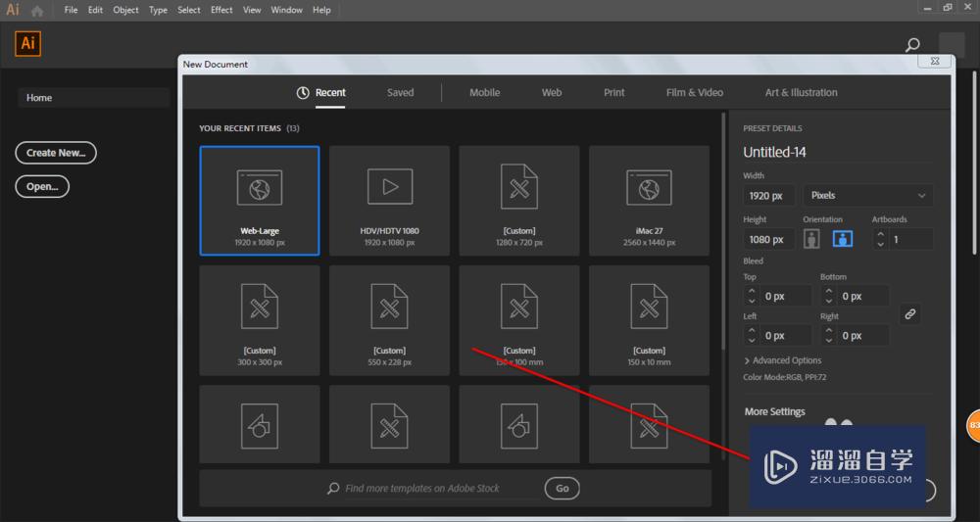Click the Home icon in menu bar

[x=37, y=11]
